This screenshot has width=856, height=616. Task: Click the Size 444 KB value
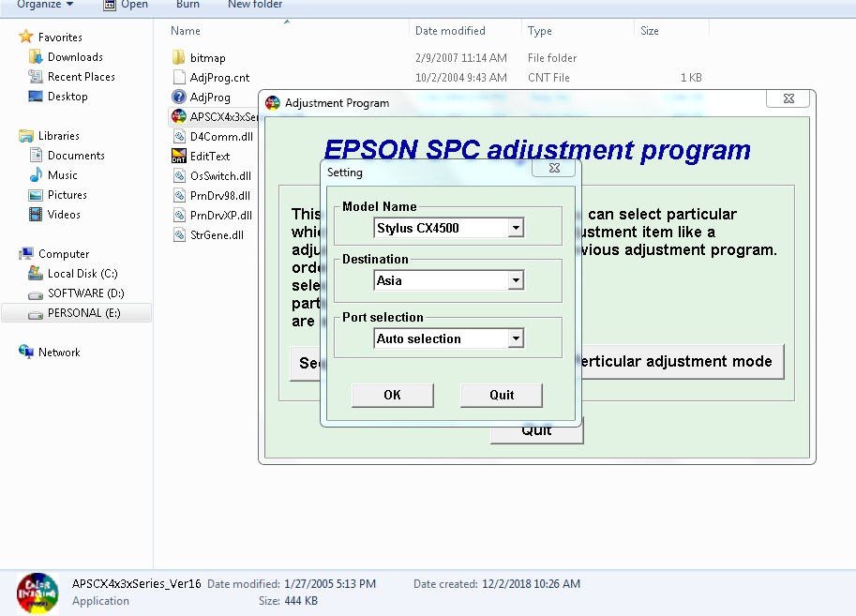(x=301, y=601)
